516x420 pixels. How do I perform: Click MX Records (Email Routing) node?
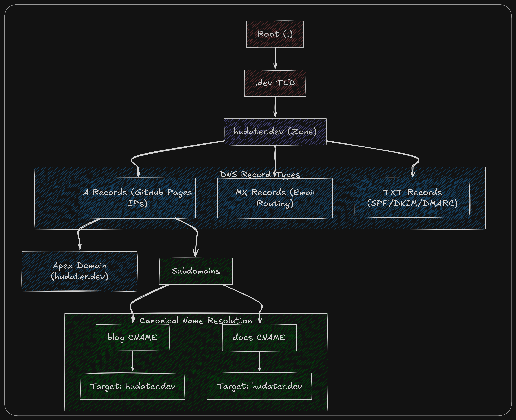(x=275, y=198)
